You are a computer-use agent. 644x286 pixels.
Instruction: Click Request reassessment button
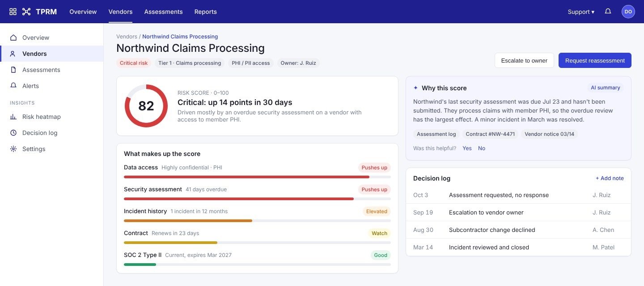595,60
